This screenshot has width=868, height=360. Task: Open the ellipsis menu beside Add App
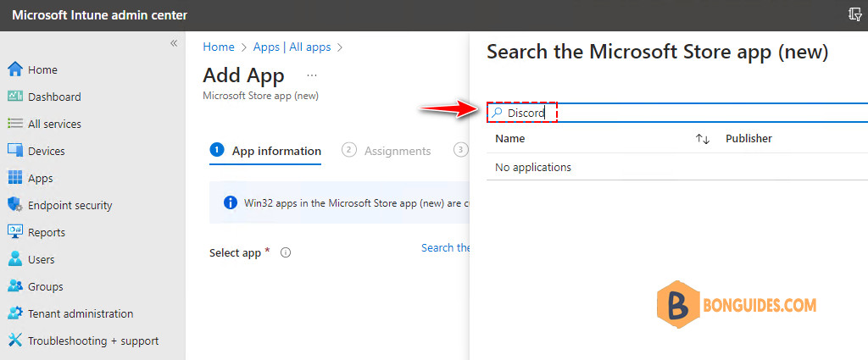tap(312, 75)
